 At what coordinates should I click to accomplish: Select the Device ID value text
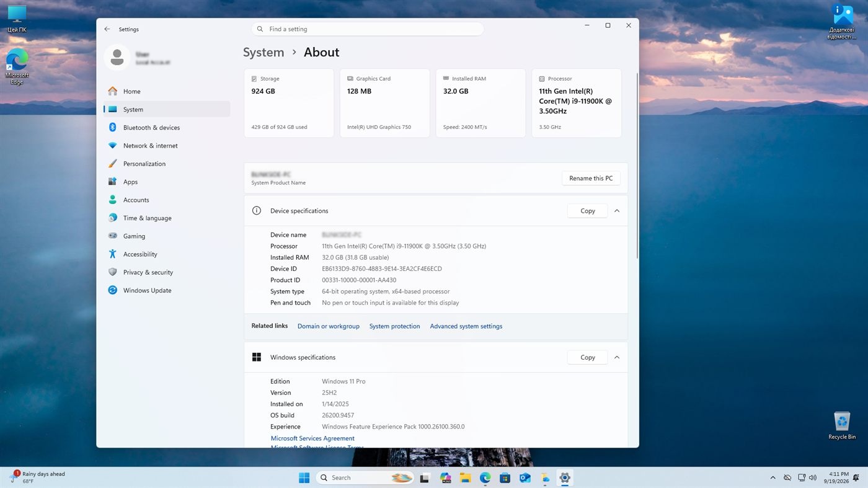(382, 268)
